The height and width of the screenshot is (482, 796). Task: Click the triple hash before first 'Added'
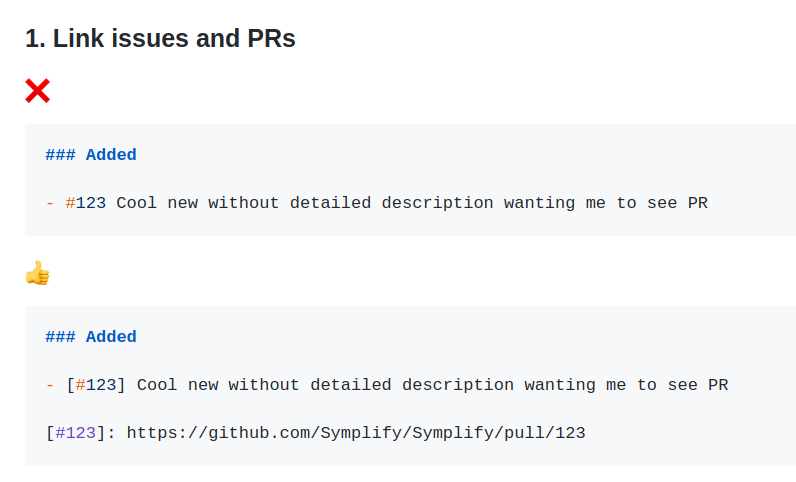(x=60, y=154)
